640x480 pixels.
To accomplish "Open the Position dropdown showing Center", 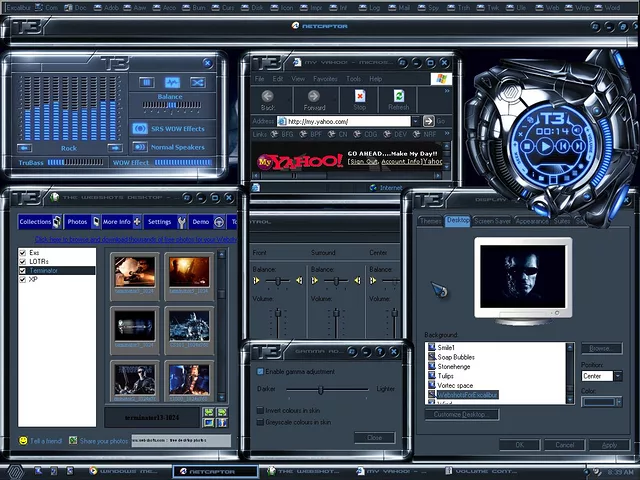I will click(617, 376).
